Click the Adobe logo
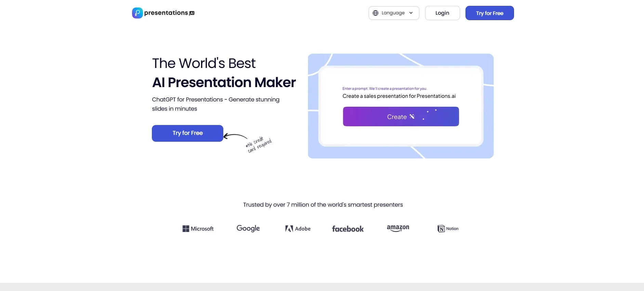 (x=298, y=229)
